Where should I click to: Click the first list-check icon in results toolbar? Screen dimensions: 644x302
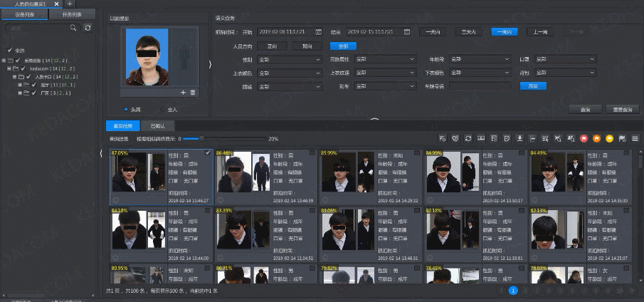pos(443,139)
